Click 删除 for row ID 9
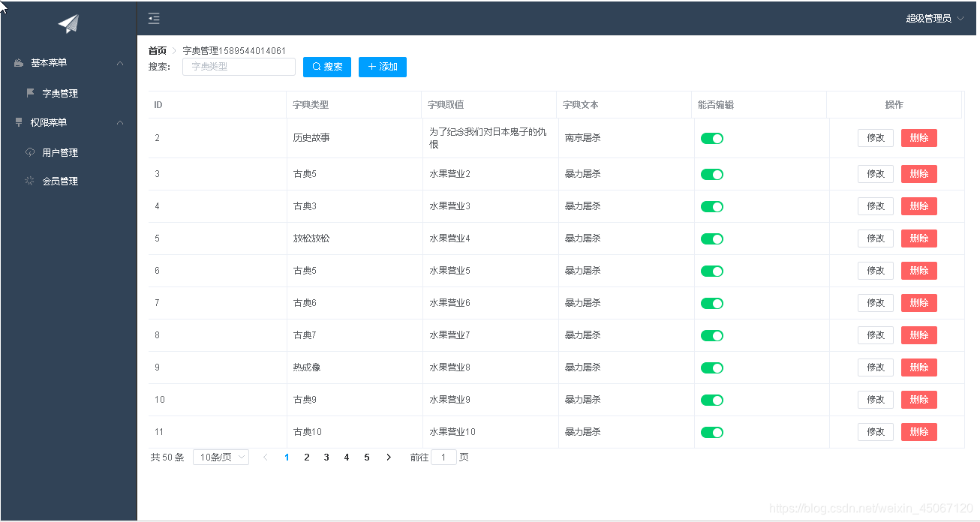This screenshot has height=522, width=980. coord(919,367)
